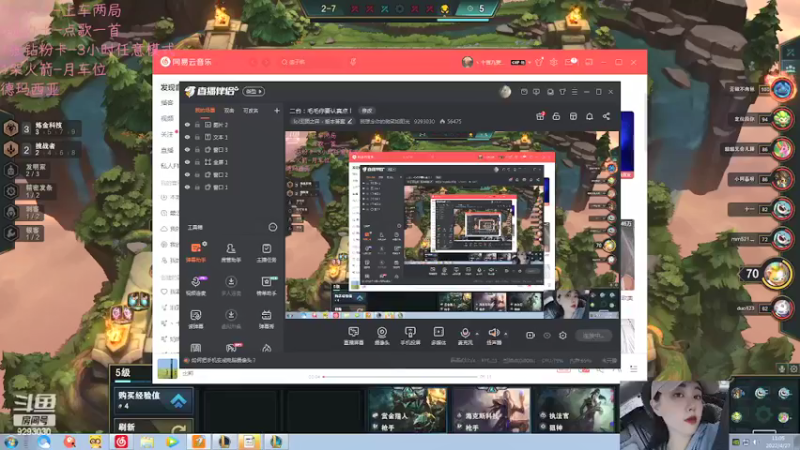
Task: Add new scene with plus icon
Action: (x=277, y=110)
